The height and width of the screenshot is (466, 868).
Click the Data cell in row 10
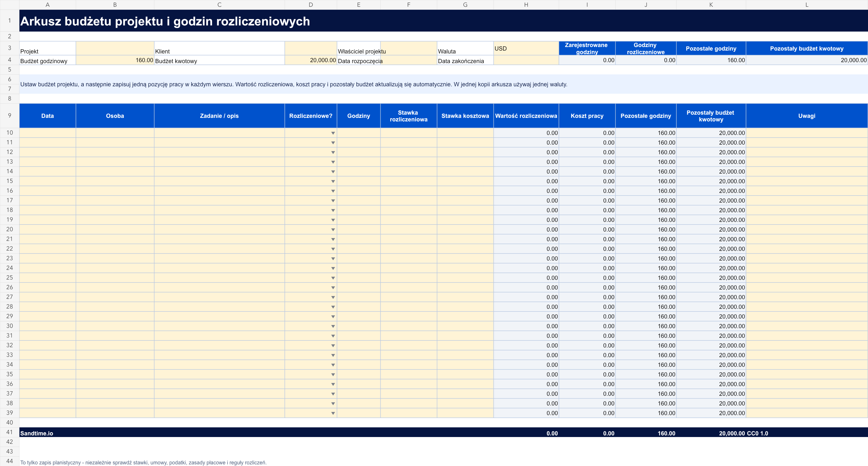click(x=47, y=133)
